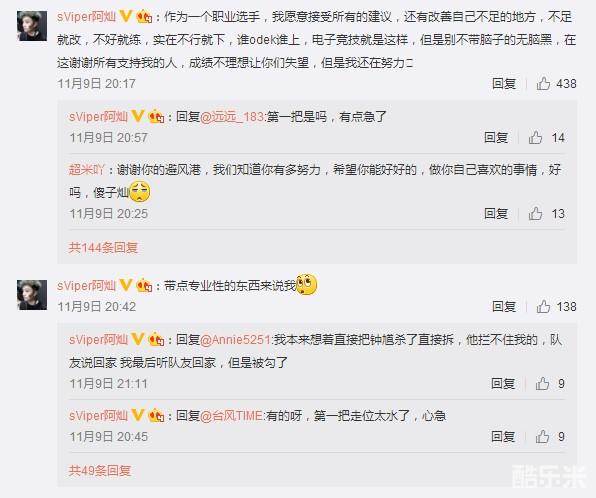This screenshot has width=596, height=498.
Task: Like 超米吖's reply with 13 likes
Action: (535, 213)
